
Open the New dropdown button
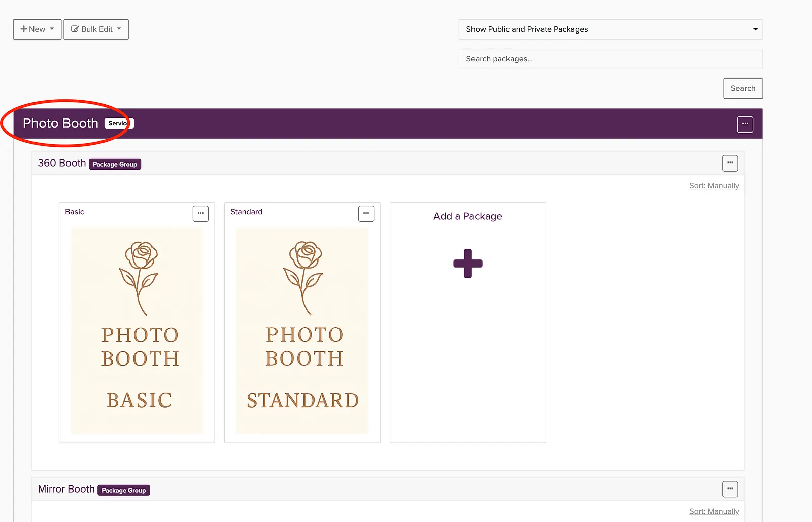coord(37,29)
